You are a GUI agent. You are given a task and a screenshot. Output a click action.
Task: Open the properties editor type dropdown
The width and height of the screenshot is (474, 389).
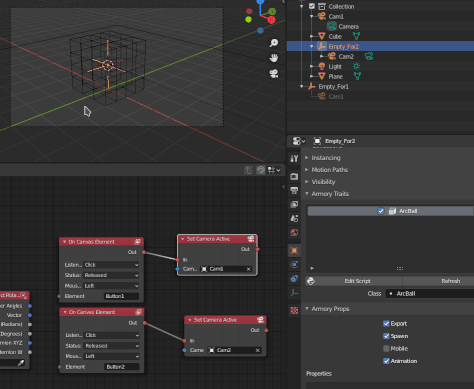(x=299, y=141)
